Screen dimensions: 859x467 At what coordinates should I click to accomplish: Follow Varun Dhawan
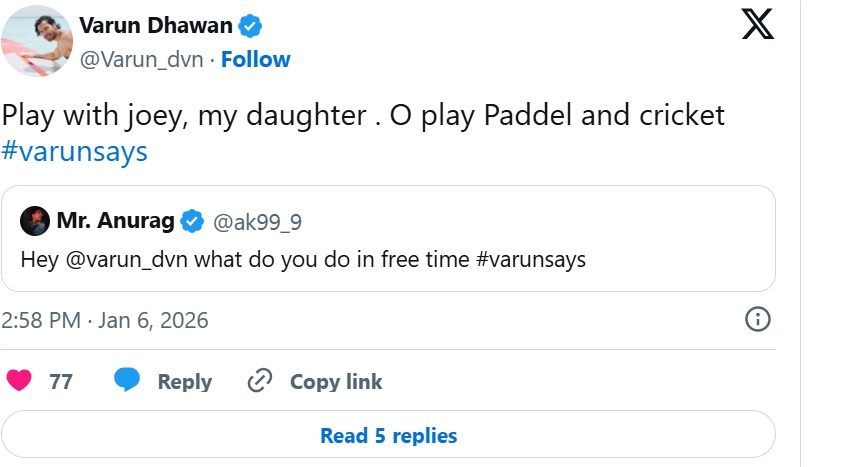coord(256,60)
